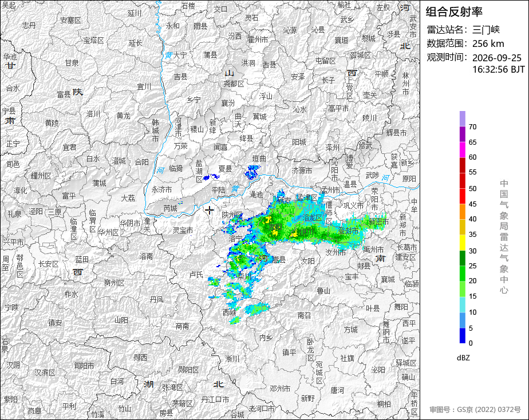Viewport: 529px width, 420px height.
Task: Click the 高平市 map label
Action: coord(339,108)
